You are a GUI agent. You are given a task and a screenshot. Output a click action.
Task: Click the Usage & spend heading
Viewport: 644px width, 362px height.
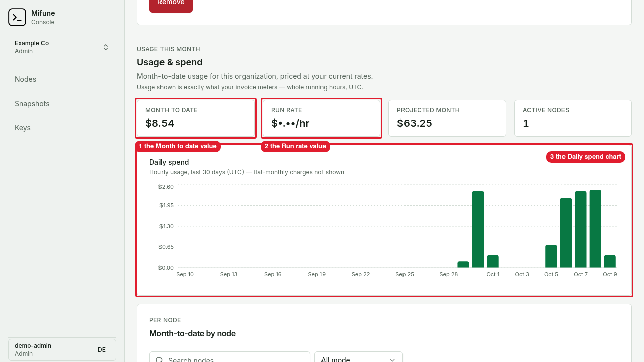pyautogui.click(x=170, y=62)
